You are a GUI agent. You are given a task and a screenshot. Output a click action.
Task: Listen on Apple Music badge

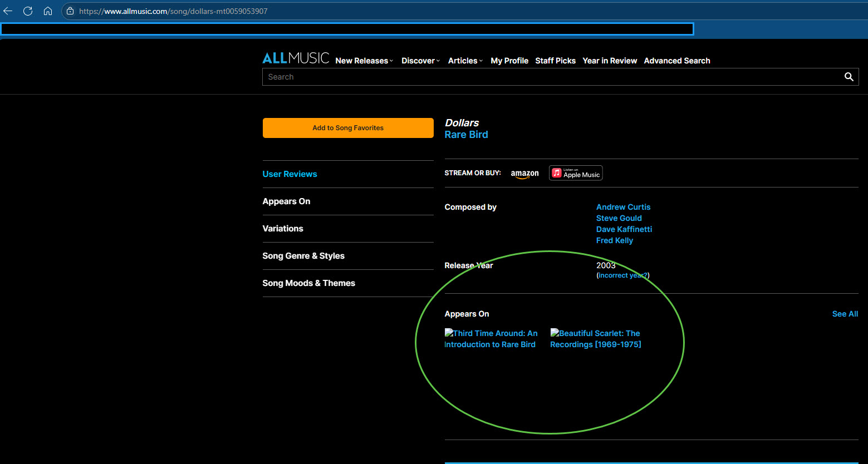[576, 173]
